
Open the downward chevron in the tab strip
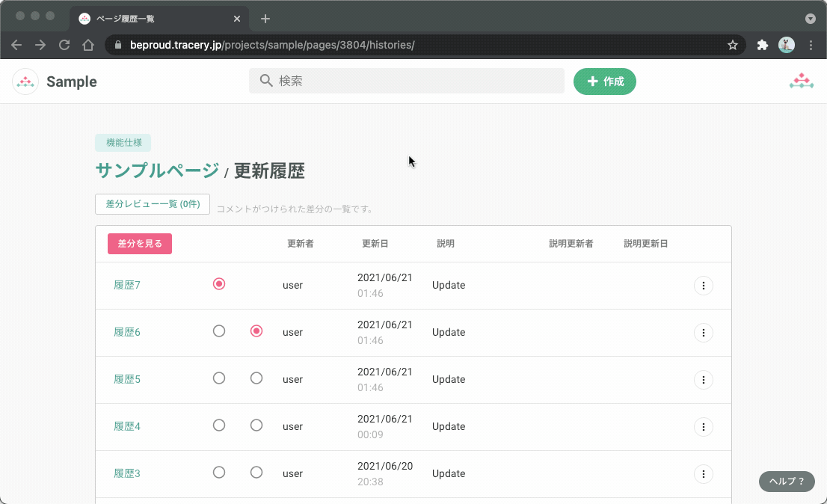pyautogui.click(x=810, y=18)
